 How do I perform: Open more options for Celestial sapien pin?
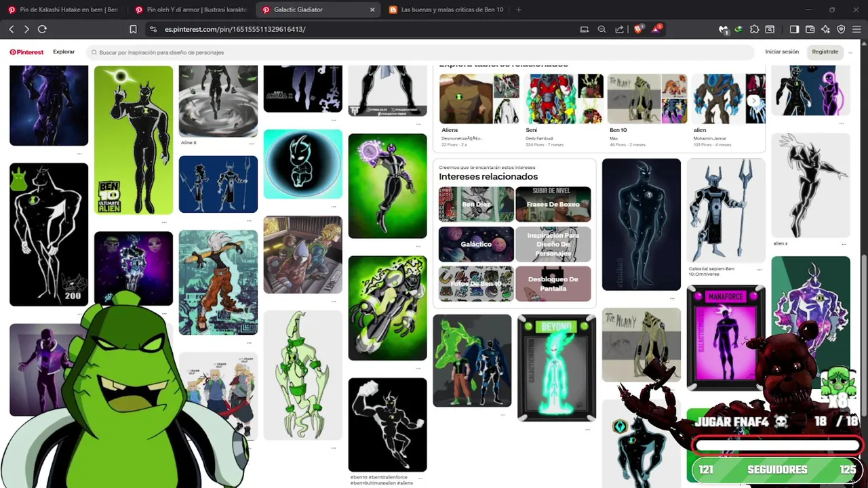coord(759,270)
